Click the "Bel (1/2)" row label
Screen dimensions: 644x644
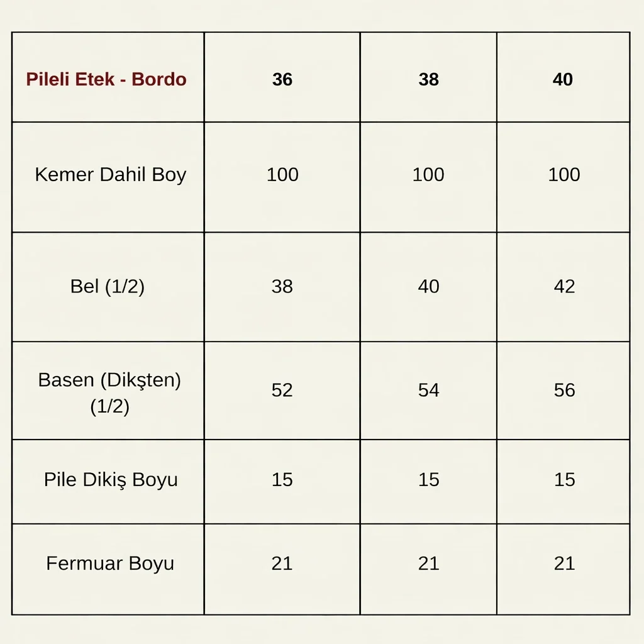[108, 287]
